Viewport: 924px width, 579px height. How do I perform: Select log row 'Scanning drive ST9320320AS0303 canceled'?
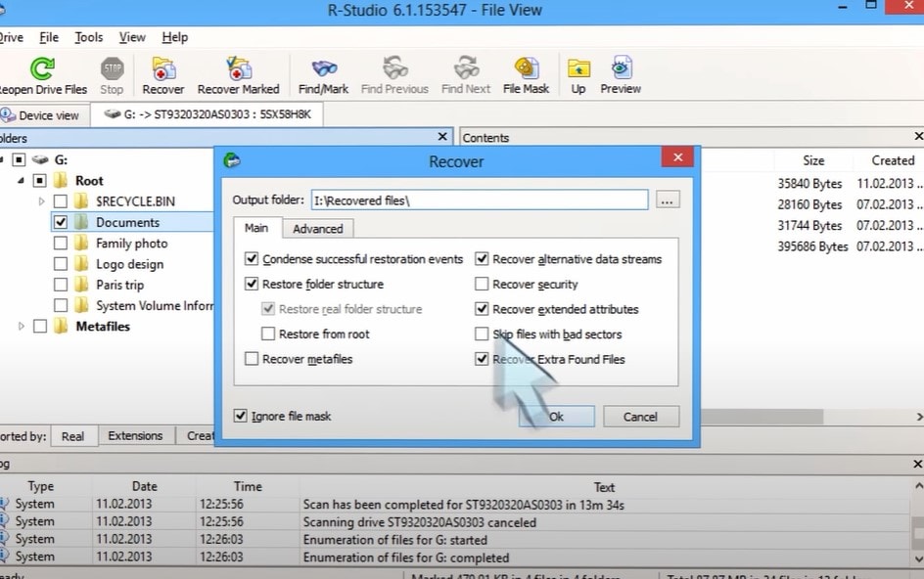[455, 522]
